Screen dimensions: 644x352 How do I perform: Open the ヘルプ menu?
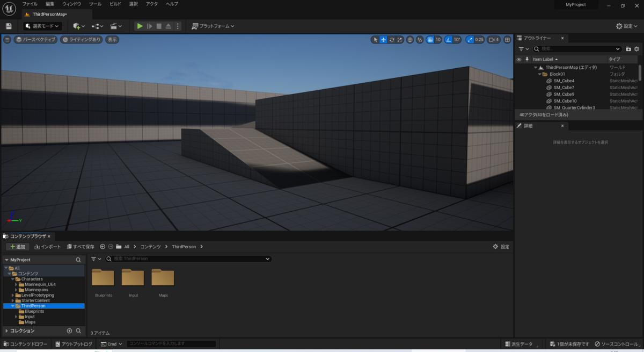(172, 4)
